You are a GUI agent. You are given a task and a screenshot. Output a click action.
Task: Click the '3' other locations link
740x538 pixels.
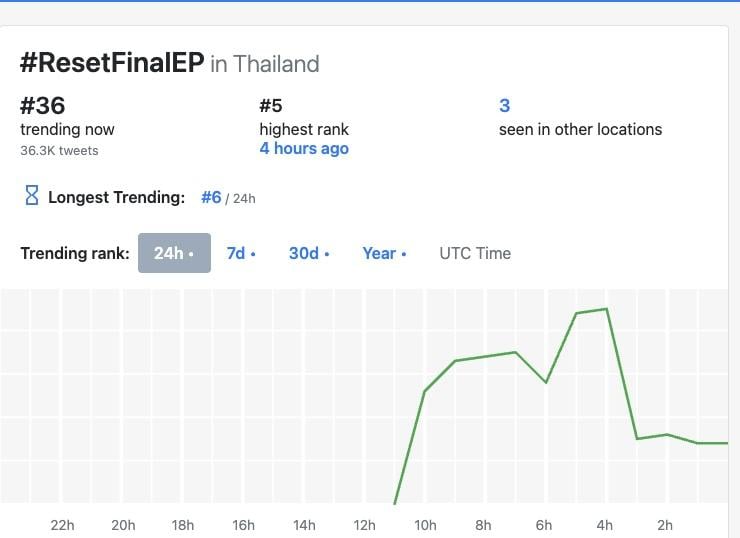tap(504, 105)
